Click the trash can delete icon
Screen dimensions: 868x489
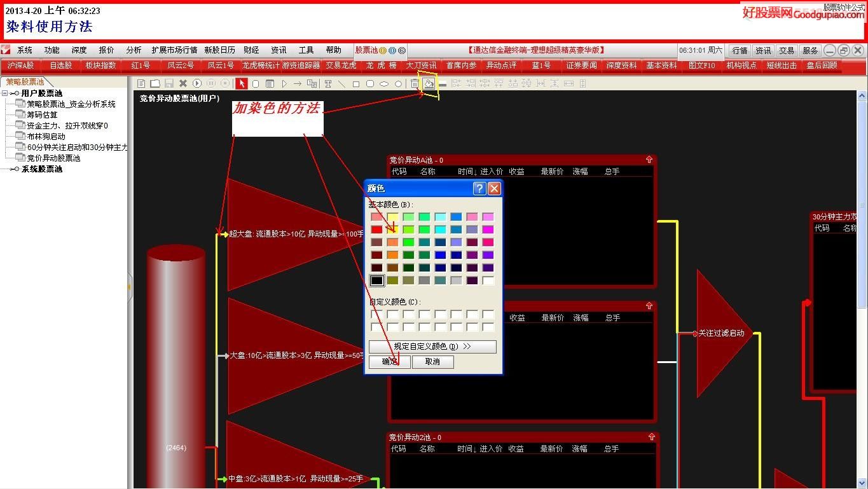pos(415,83)
